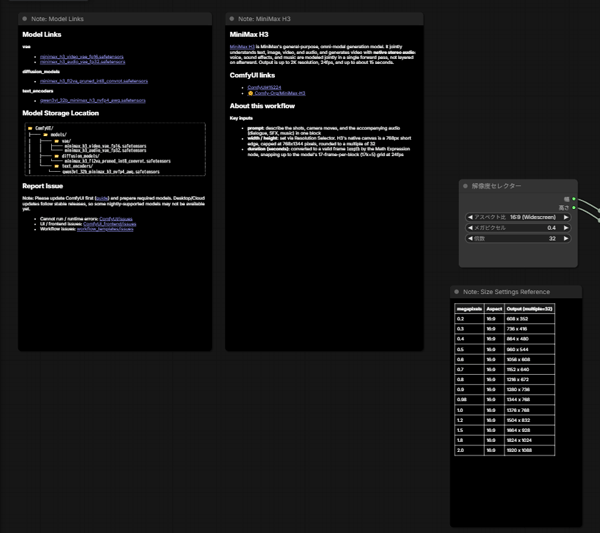Click the メガピクセル 0.4 value field
The width and height of the screenshot is (600, 533).
click(518, 228)
